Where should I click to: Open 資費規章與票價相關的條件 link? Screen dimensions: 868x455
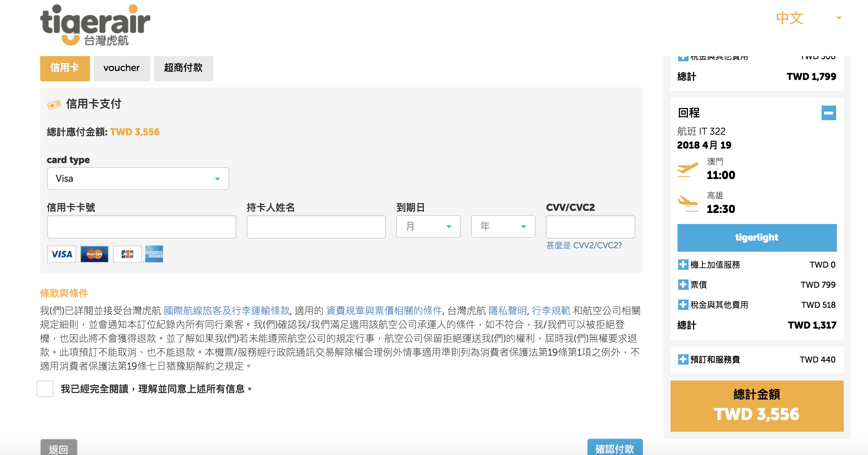coord(384,311)
